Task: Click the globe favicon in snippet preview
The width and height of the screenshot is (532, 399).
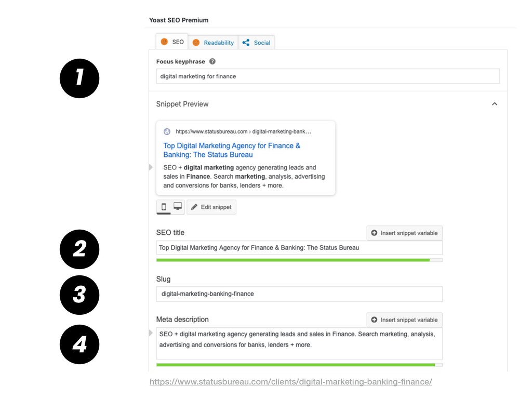Action: coord(167,131)
